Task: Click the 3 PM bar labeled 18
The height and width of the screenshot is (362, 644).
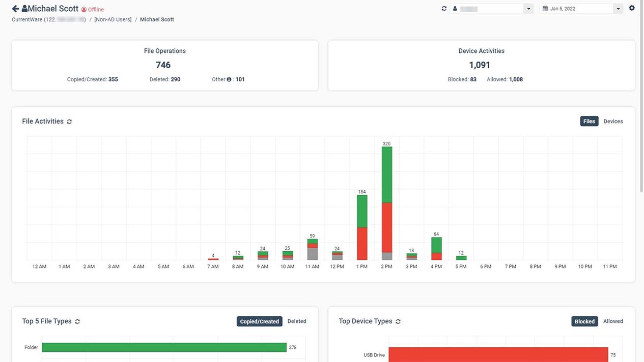Action: tap(411, 257)
